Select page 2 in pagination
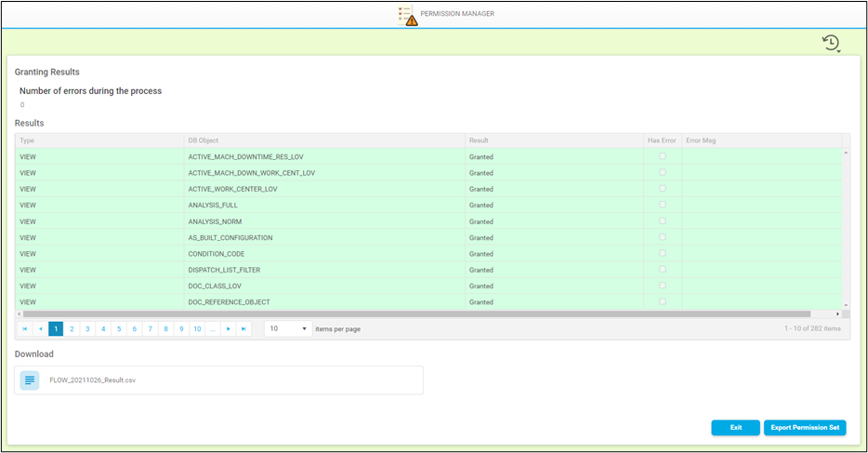Viewport: 868px width, 453px height. coord(72,328)
